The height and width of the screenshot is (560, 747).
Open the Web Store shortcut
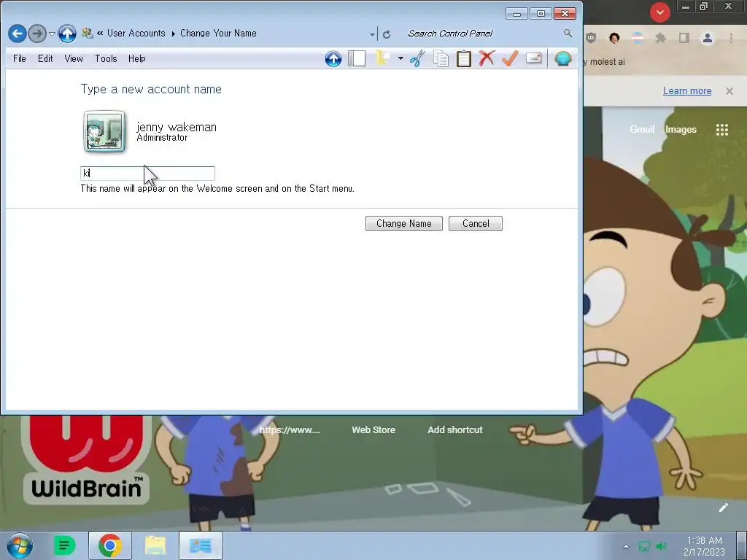point(373,430)
